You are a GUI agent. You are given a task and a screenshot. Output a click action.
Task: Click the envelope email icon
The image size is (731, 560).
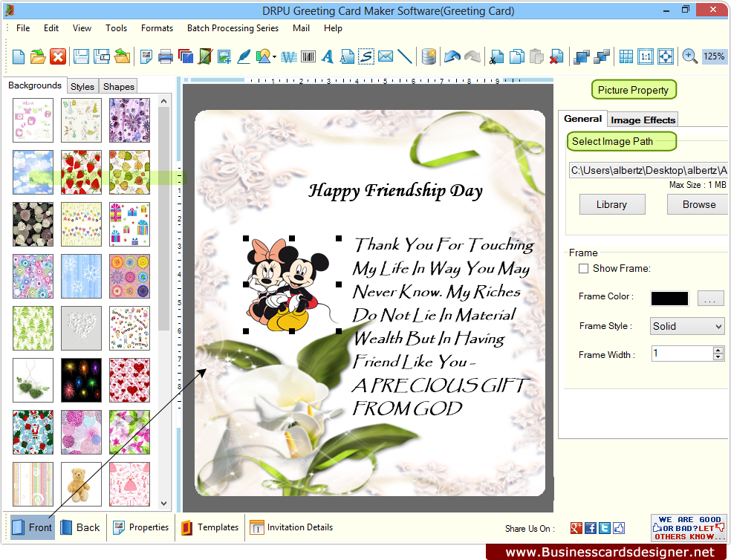click(386, 57)
